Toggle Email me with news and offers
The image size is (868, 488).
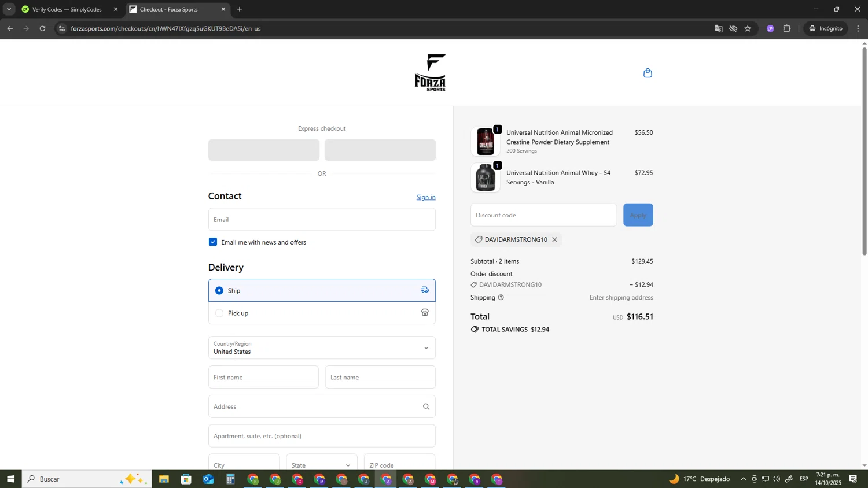pos(213,242)
